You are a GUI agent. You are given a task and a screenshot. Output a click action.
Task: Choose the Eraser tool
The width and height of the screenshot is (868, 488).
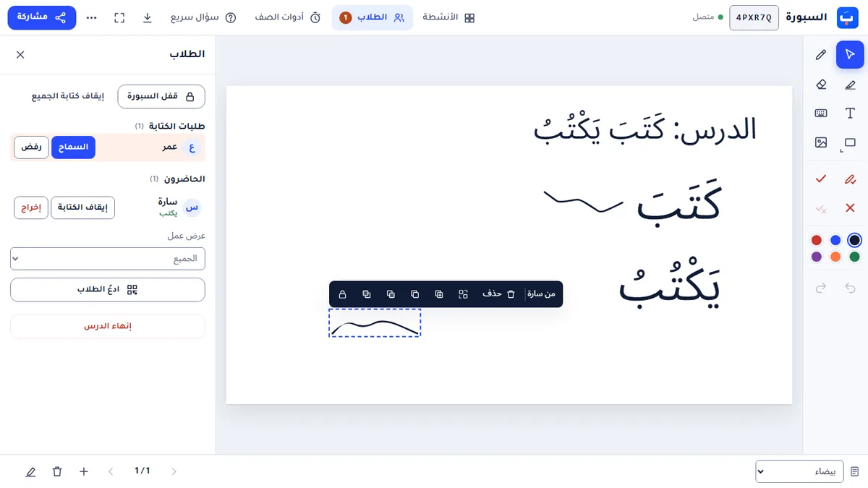point(821,85)
